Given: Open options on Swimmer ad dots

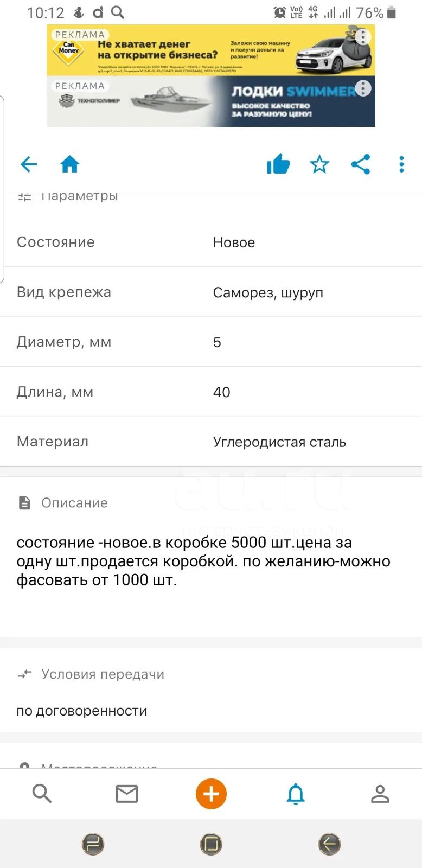Looking at the screenshot, I should pyautogui.click(x=363, y=88).
